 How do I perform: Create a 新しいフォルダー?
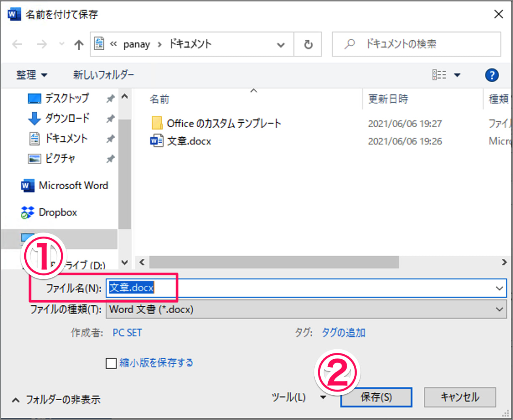pyautogui.click(x=104, y=75)
